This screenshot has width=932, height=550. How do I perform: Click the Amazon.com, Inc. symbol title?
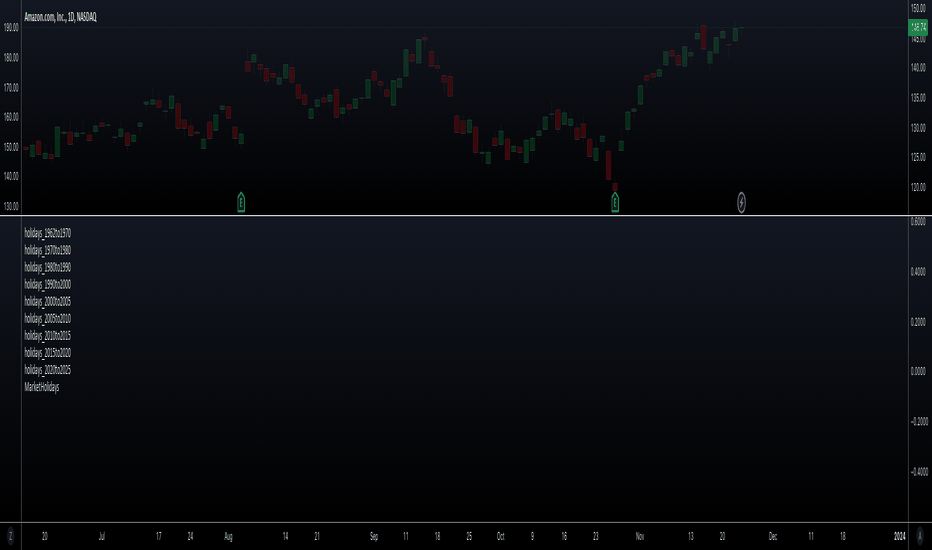point(60,17)
